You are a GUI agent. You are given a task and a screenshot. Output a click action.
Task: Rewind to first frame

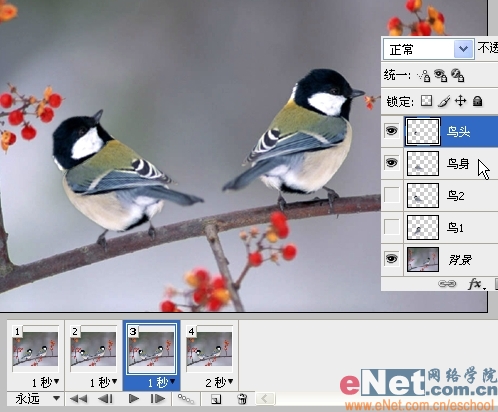click(79, 398)
